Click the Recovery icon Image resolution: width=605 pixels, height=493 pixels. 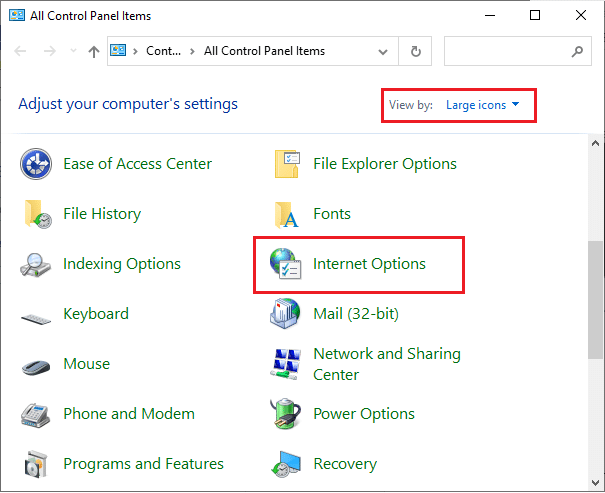pyautogui.click(x=287, y=464)
